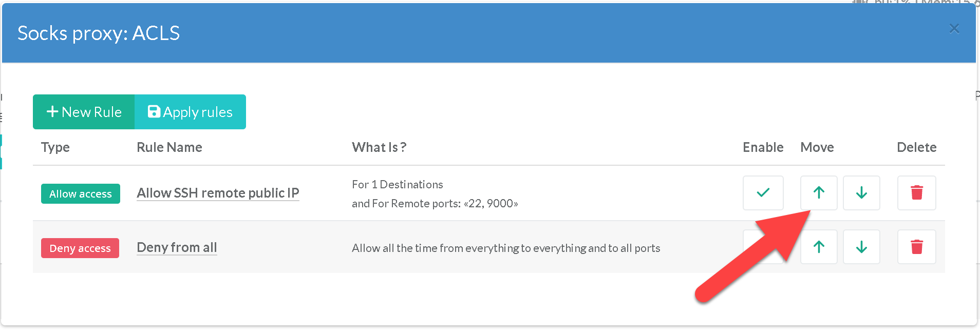This screenshot has height=332, width=980.
Task: Close the Socks proxy ACLS dialog
Action: point(954,29)
